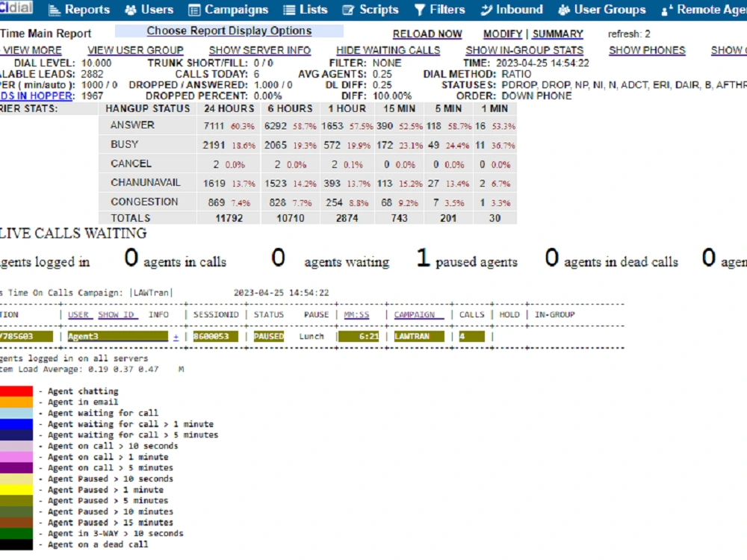
Task: Click VIEW USER GROUP link
Action: pos(135,51)
